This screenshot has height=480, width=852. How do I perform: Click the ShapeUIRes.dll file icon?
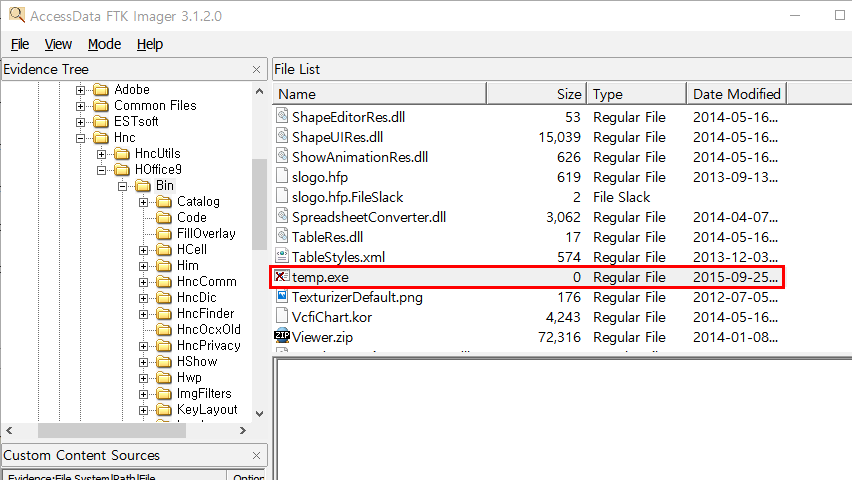coord(282,136)
